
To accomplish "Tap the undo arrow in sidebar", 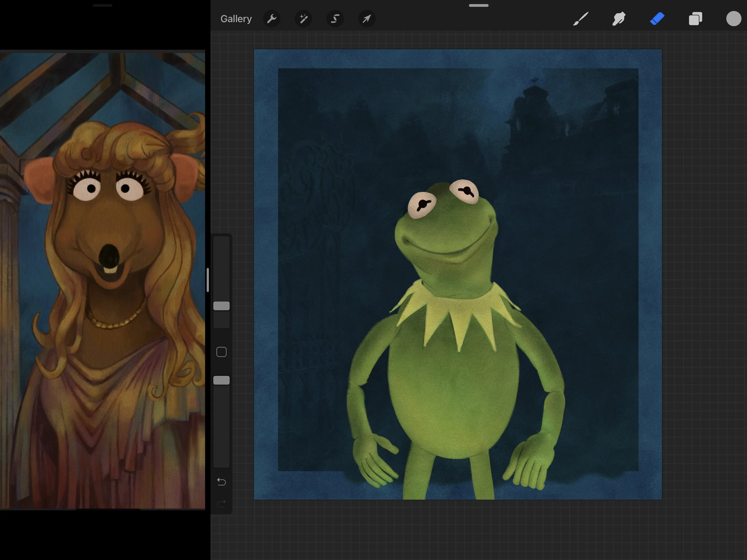I will pos(221,482).
